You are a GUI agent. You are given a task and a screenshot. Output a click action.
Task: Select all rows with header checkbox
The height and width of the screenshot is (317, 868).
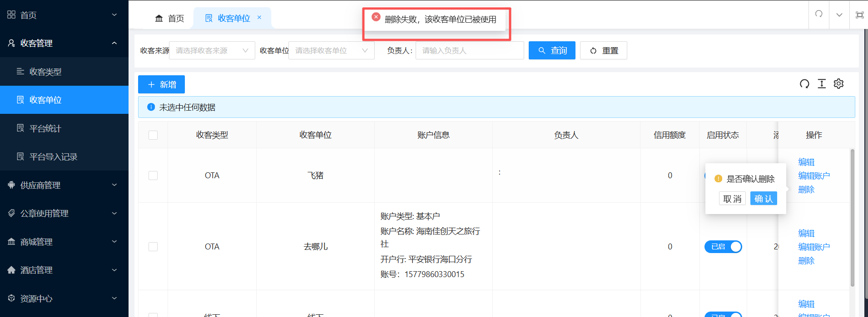(x=153, y=135)
